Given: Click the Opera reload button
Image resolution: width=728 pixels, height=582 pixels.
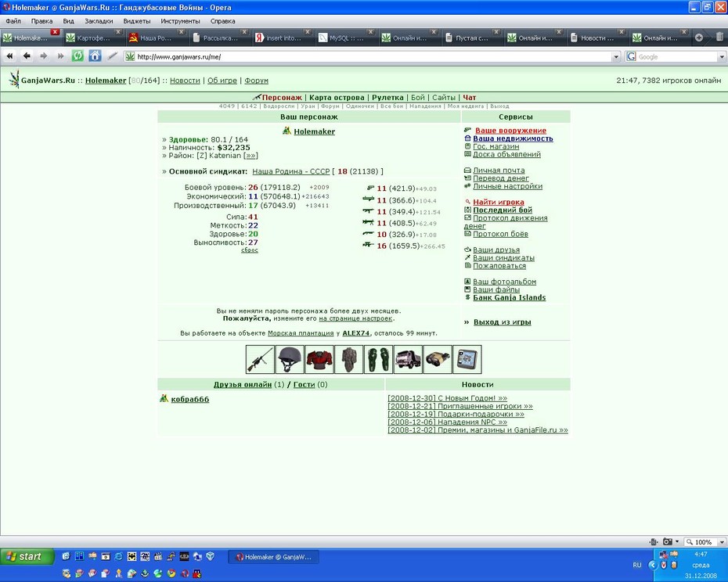Looking at the screenshot, I should click(77, 56).
